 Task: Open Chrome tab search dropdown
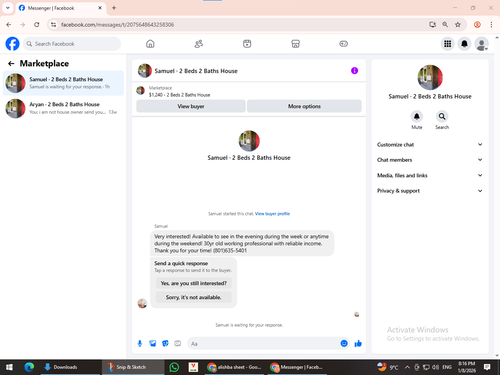click(x=8, y=8)
